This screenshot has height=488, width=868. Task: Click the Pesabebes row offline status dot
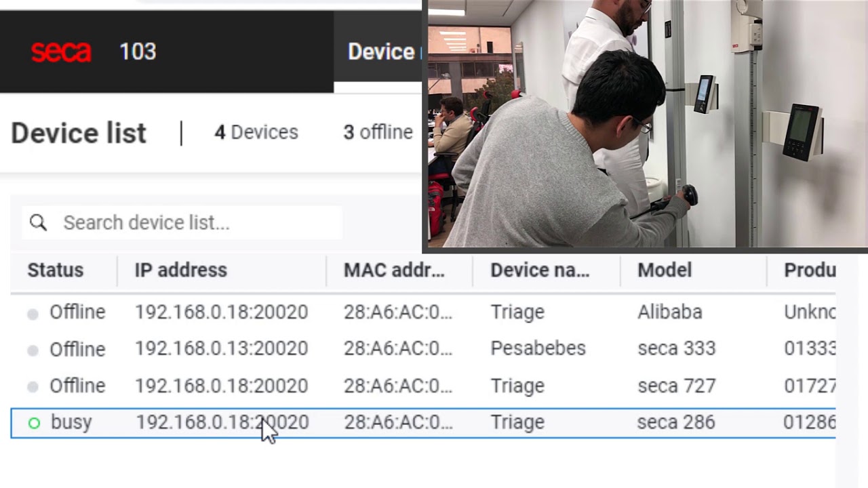33,350
